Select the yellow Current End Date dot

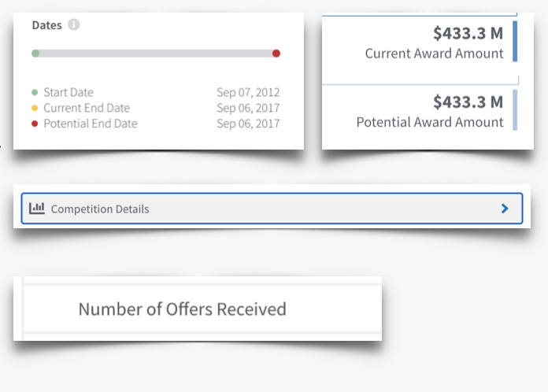[35, 108]
